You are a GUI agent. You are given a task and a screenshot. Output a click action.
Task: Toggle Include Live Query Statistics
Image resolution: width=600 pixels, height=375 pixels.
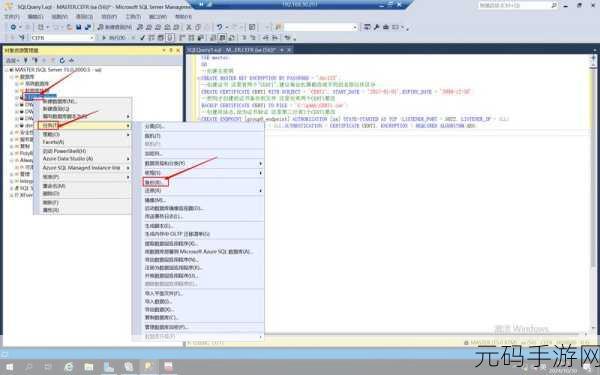pos(191,38)
